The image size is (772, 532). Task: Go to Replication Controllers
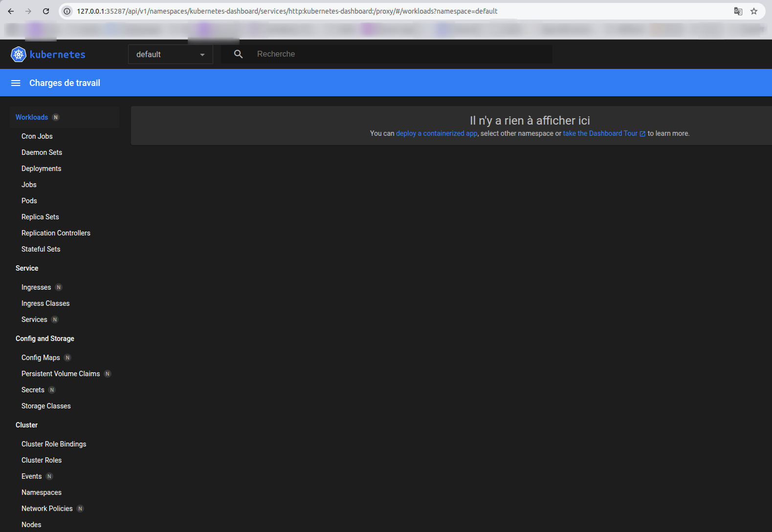point(56,233)
